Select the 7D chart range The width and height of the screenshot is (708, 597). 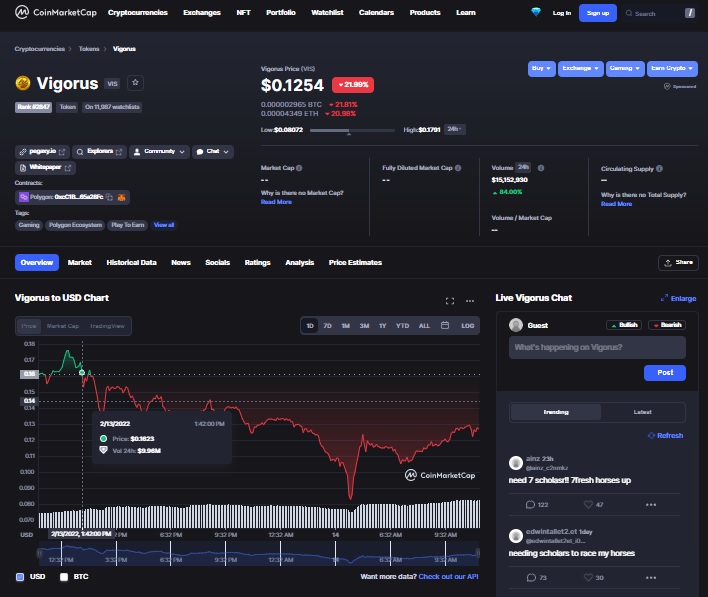[327, 326]
